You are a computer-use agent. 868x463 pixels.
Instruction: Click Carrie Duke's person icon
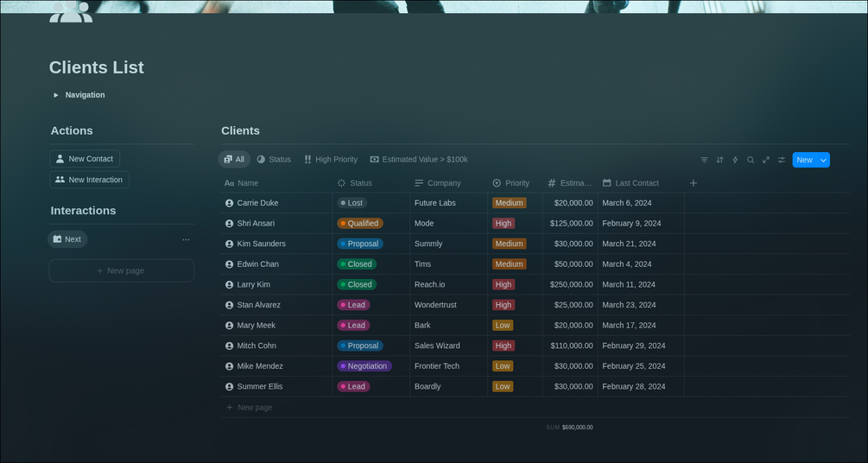(x=229, y=203)
